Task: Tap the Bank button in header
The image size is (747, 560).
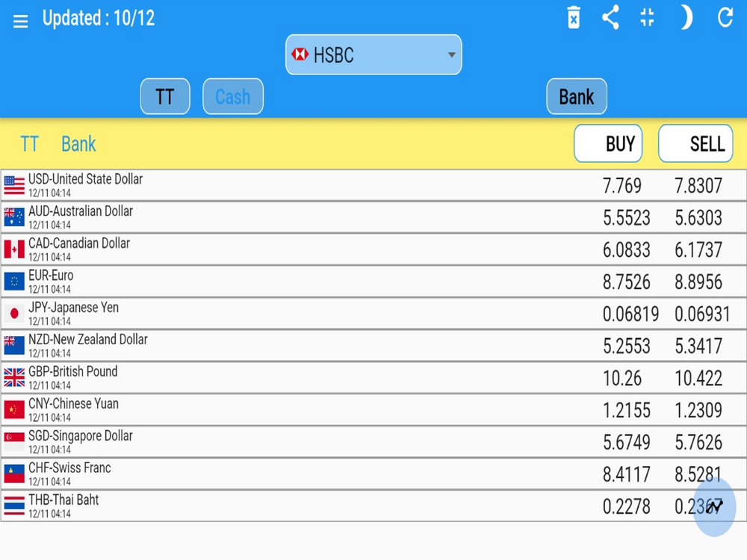Action: click(577, 96)
